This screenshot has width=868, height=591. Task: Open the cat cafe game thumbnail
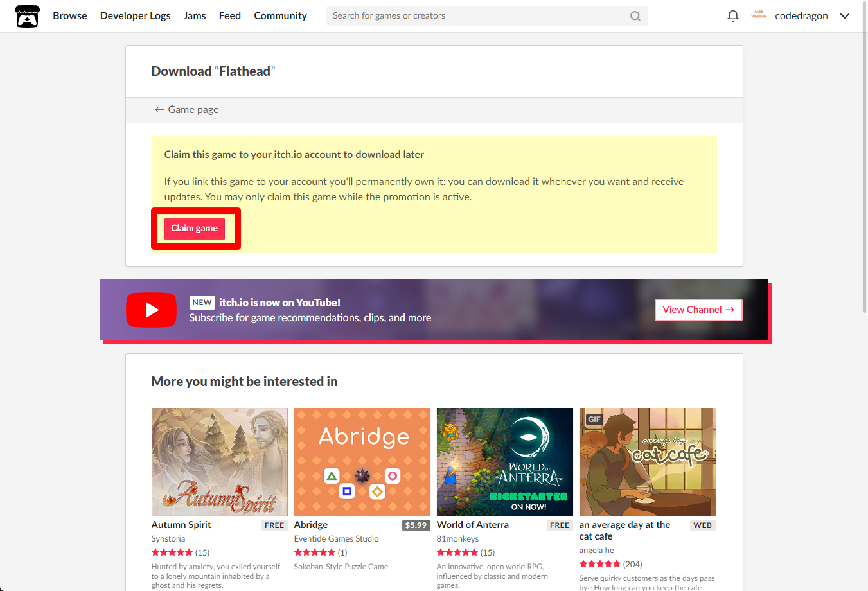(x=648, y=462)
